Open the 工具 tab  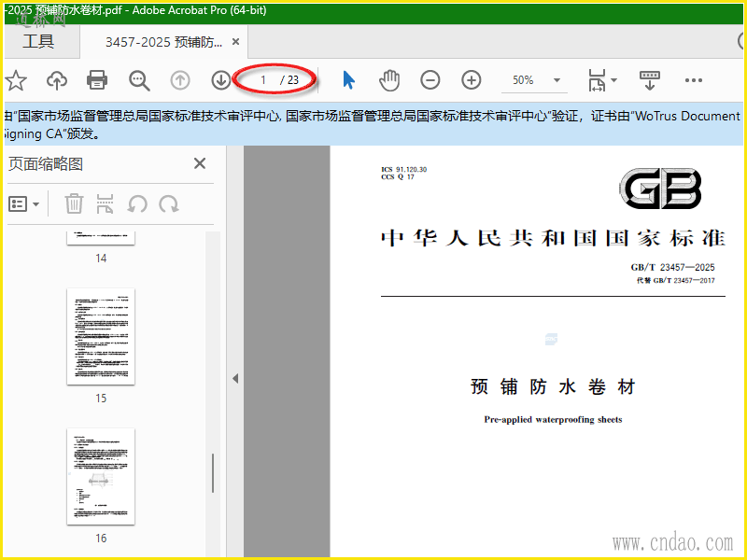pos(38,41)
